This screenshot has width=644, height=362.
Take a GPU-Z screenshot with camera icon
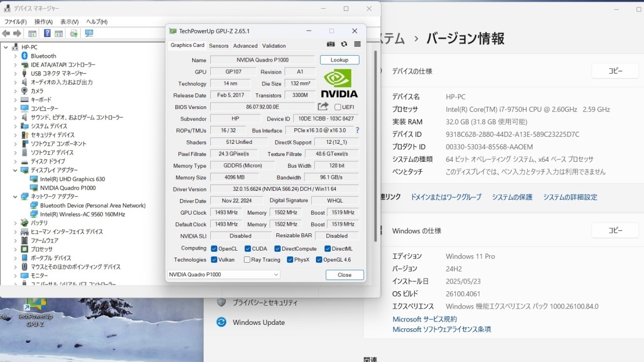(330, 44)
